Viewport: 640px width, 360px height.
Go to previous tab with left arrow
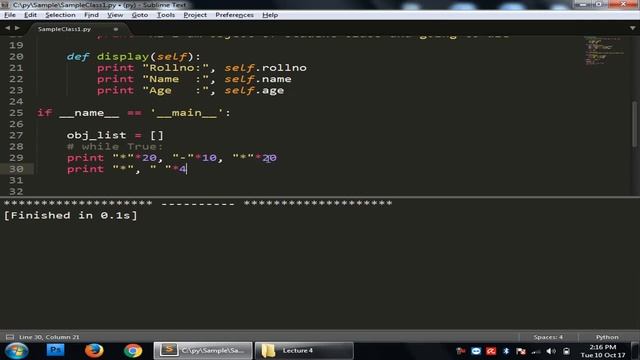click(7, 28)
